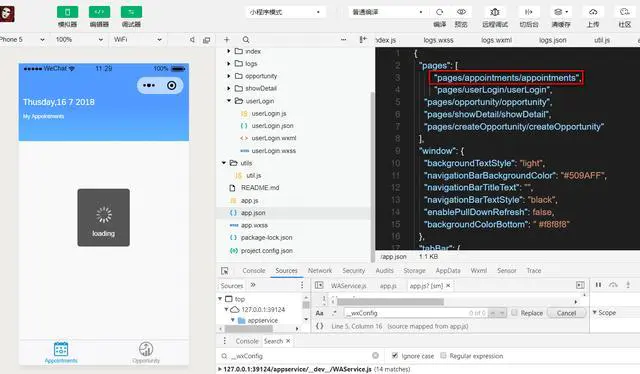Pause script execution in debugger
Image resolution: width=640 pixels, height=374 pixels.
pyautogui.click(x=598, y=285)
